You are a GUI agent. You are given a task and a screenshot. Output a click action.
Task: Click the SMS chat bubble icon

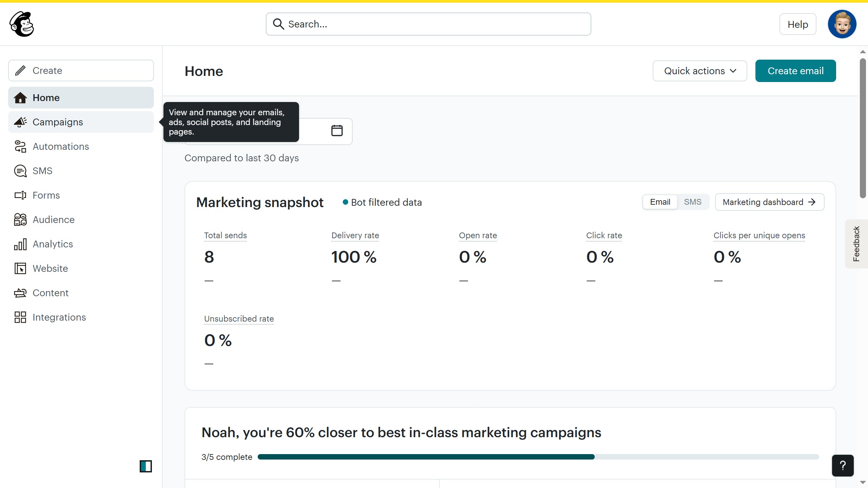coord(20,171)
